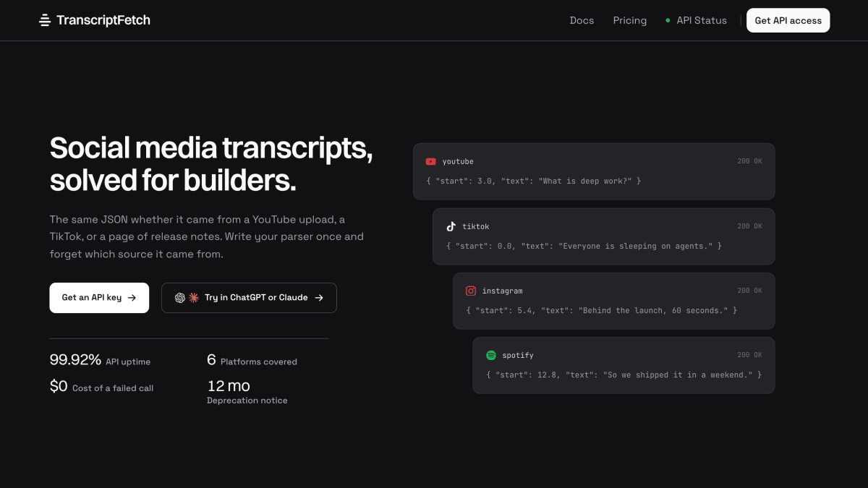This screenshot has width=868, height=488.
Task: Click the "What is deep work?" JSON line
Action: 534,181
